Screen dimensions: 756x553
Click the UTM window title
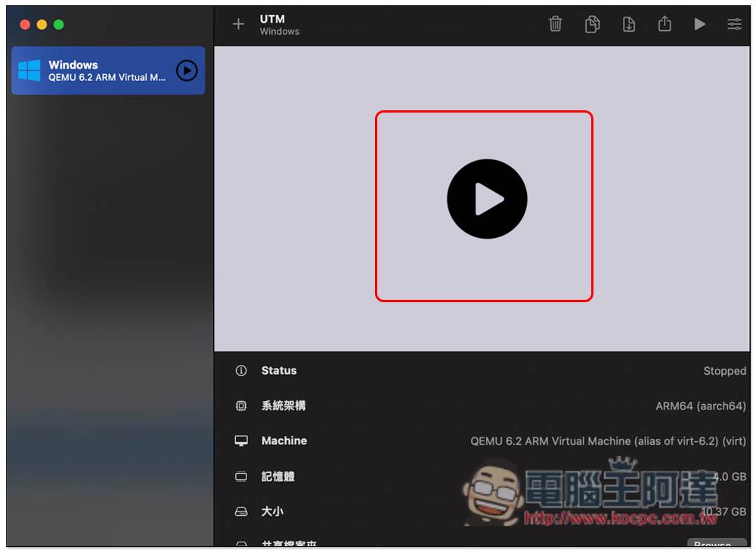point(272,19)
